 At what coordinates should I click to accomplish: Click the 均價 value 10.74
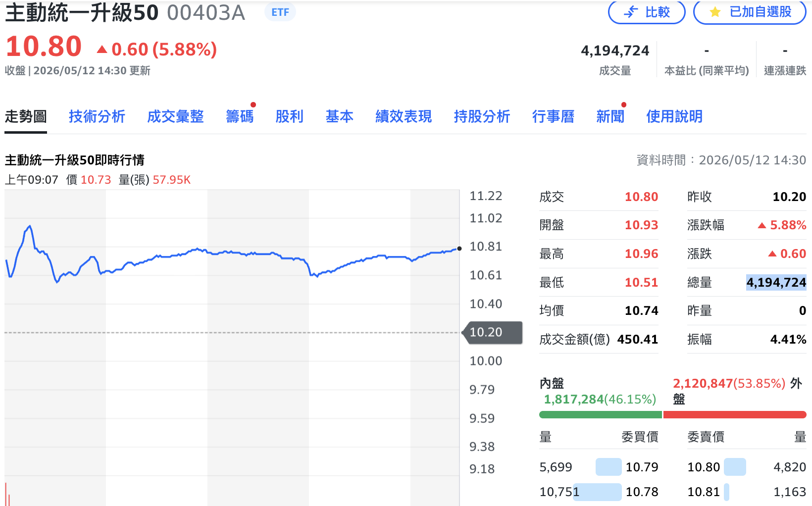click(x=641, y=311)
